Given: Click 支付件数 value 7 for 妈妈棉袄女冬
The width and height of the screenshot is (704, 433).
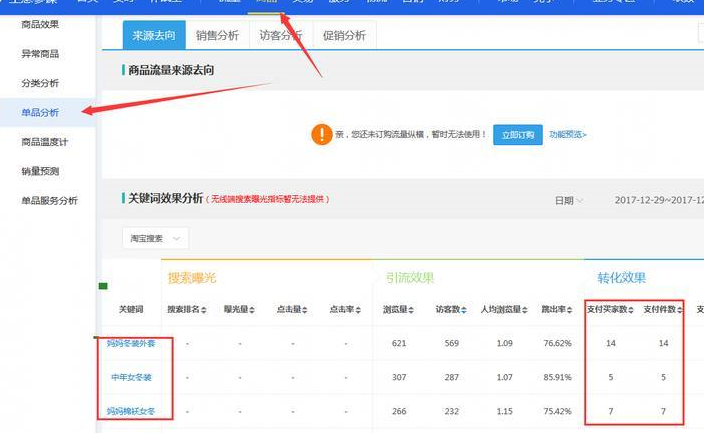Looking at the screenshot, I should 664,411.
